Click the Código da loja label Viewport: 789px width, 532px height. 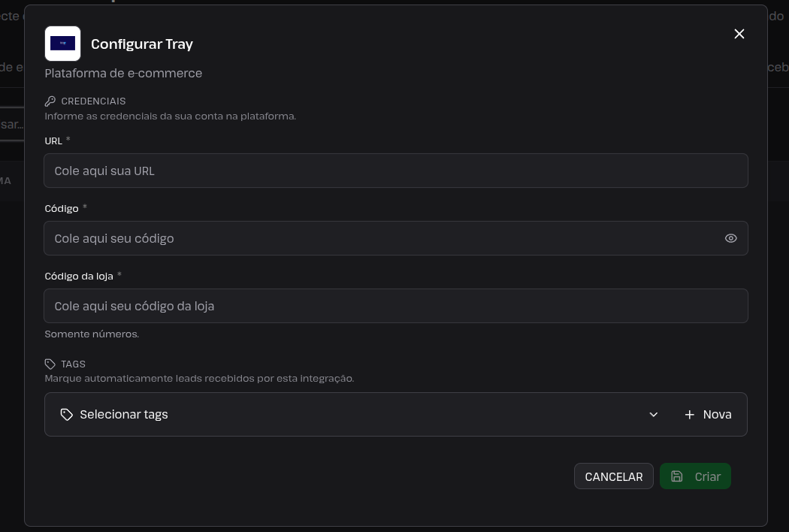click(x=79, y=276)
